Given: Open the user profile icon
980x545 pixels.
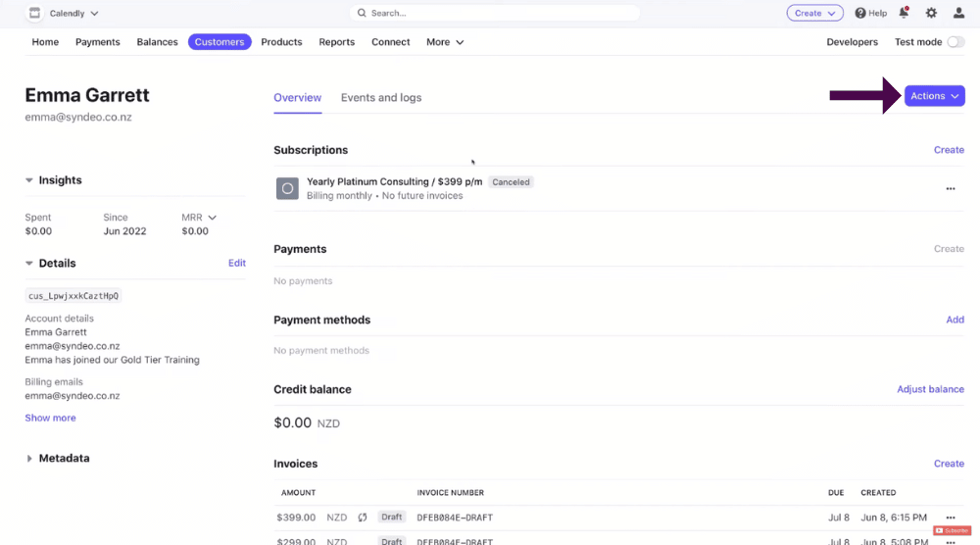Looking at the screenshot, I should pyautogui.click(x=958, y=13).
